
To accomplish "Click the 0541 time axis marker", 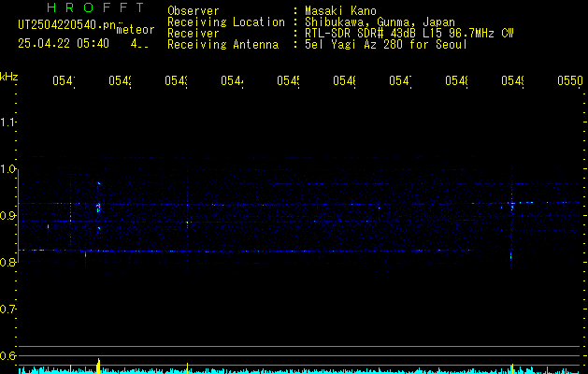I will coord(64,80).
